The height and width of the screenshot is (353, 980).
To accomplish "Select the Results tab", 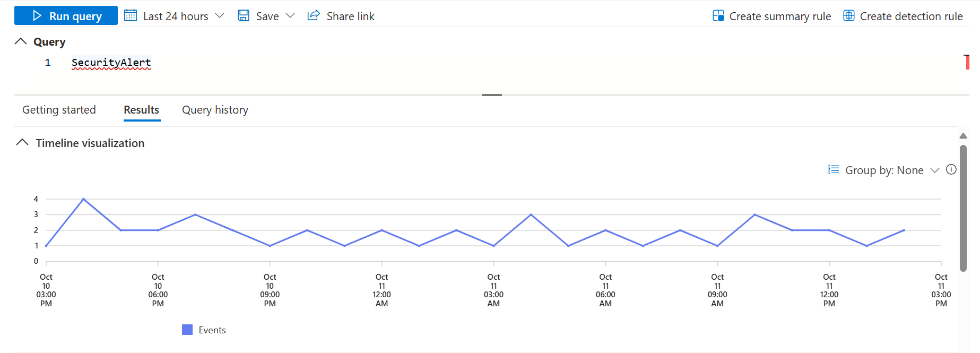I will point(141,110).
